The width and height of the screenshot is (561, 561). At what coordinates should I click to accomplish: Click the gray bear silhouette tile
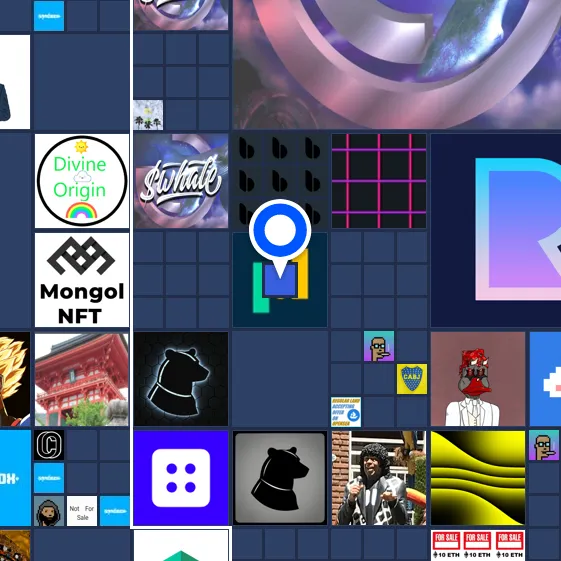pyautogui.click(x=280, y=478)
